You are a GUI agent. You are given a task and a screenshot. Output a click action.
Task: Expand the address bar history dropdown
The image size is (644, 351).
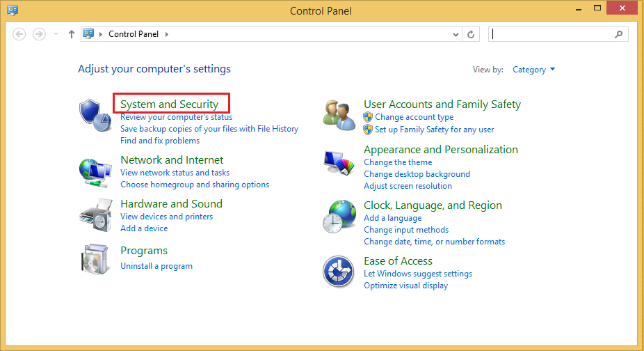tap(456, 34)
